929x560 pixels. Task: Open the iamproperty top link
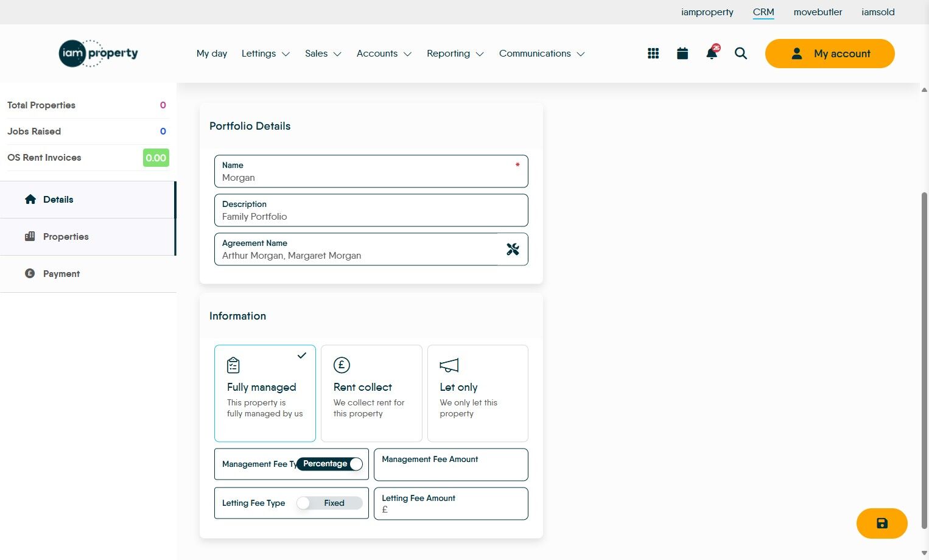[x=707, y=12]
